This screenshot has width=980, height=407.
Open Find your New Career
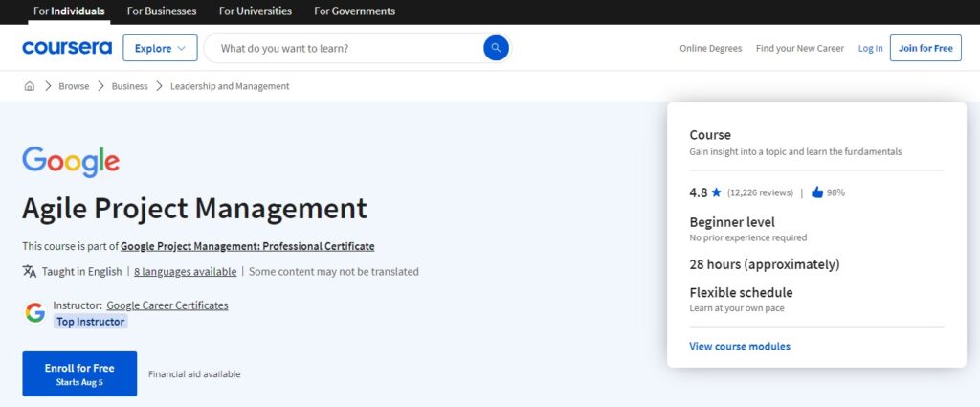click(x=799, y=48)
